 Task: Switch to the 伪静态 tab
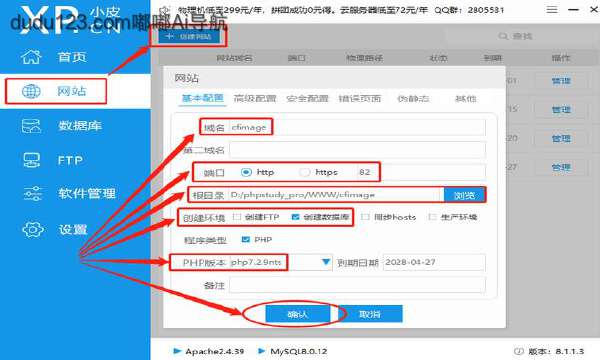click(x=413, y=99)
